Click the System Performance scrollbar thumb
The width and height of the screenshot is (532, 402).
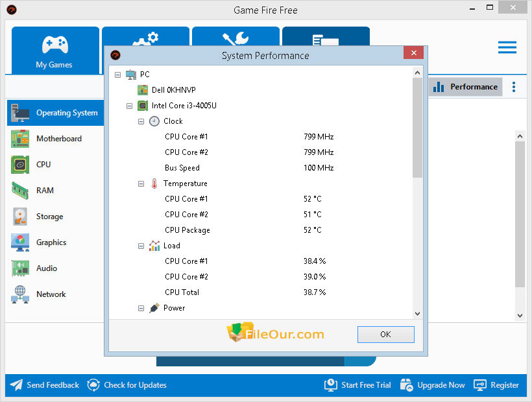[417, 128]
